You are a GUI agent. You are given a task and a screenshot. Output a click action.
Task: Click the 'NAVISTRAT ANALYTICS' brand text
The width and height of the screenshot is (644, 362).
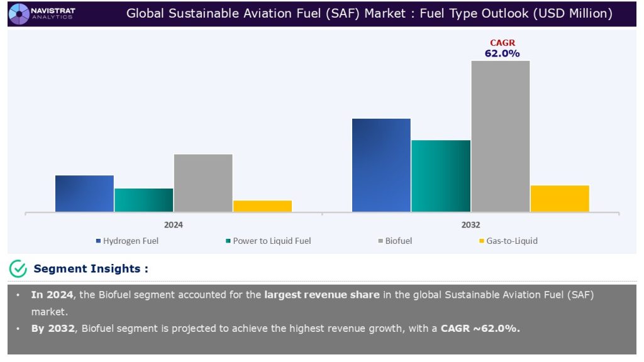pos(53,14)
